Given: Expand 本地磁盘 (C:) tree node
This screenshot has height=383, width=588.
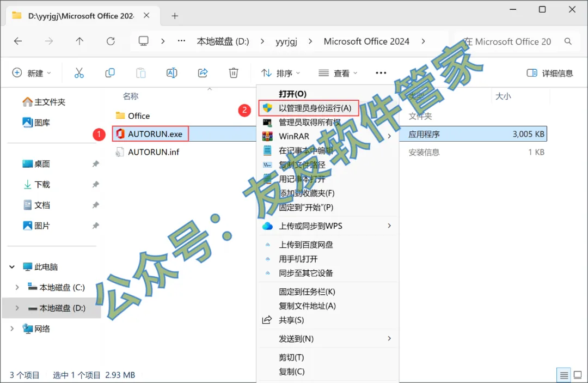Looking at the screenshot, I should click(17, 287).
